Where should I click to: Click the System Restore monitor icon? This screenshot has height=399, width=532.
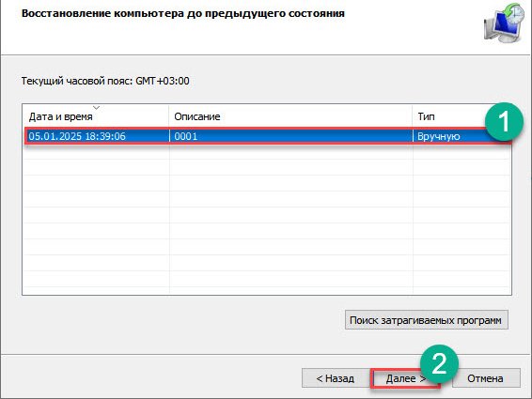click(504, 23)
